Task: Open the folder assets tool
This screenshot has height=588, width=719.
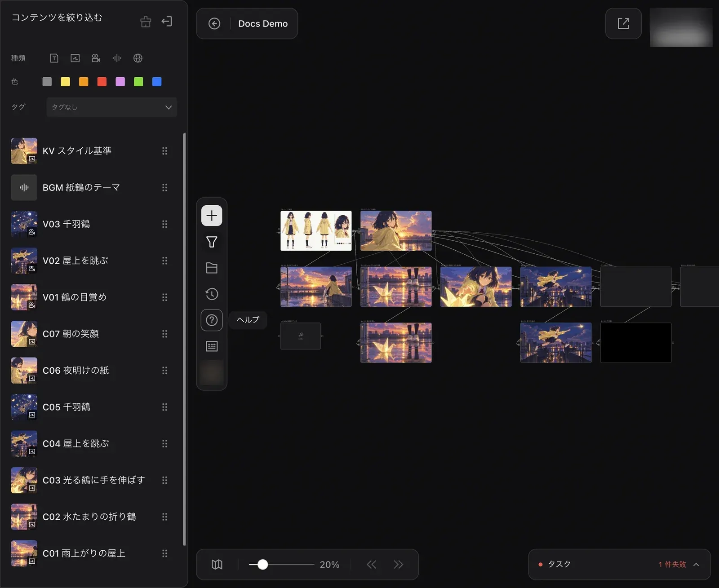Action: click(212, 268)
